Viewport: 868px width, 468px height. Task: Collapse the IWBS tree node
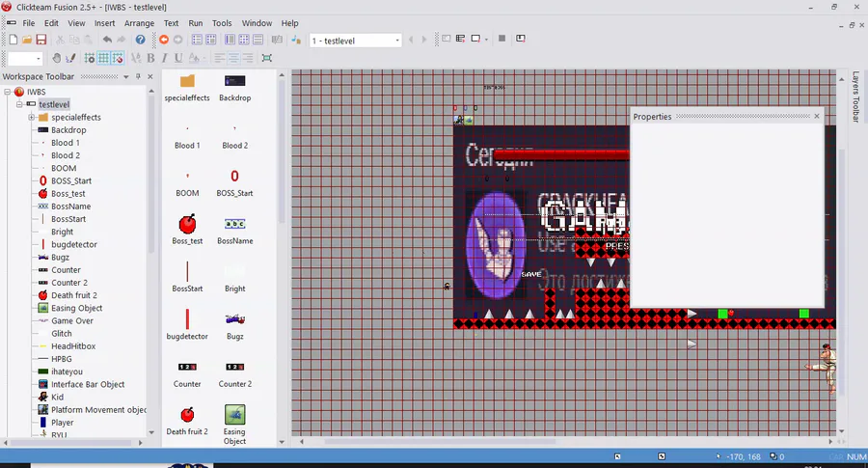7,92
